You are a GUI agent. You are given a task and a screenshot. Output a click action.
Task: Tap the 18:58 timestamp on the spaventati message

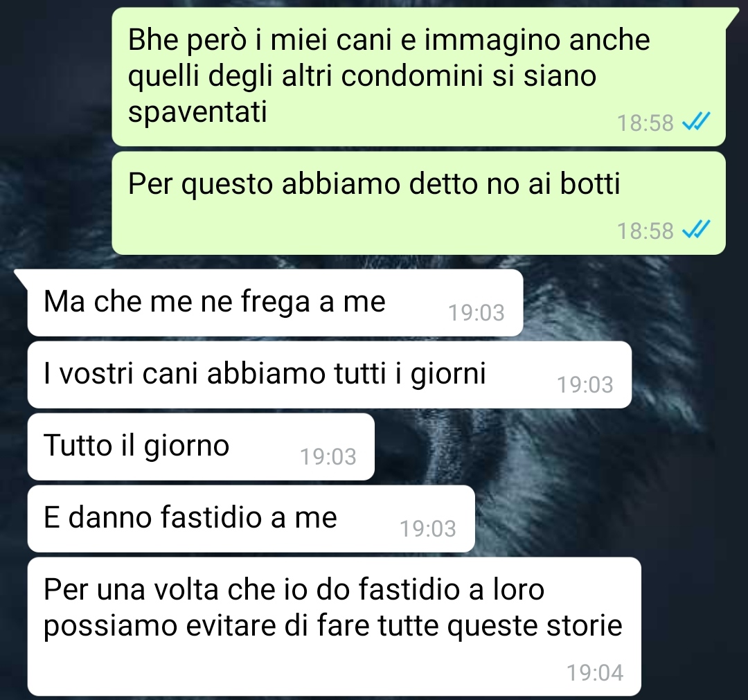[645, 123]
